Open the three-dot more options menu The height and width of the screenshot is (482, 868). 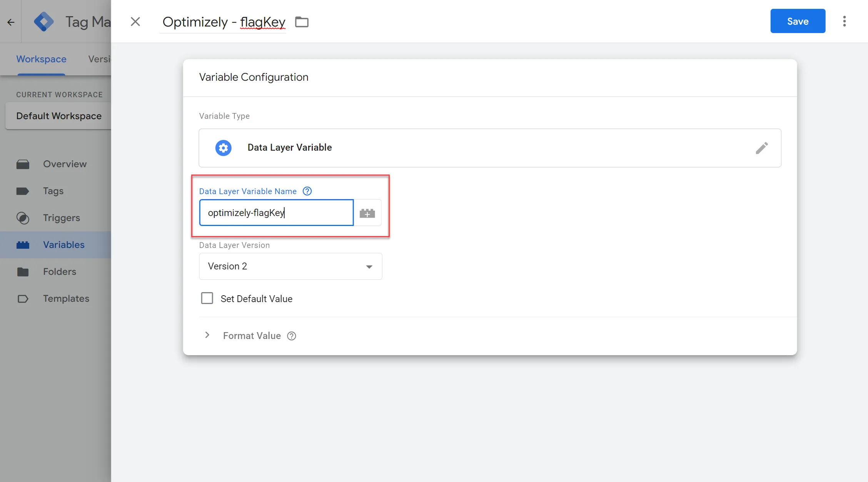point(845,21)
